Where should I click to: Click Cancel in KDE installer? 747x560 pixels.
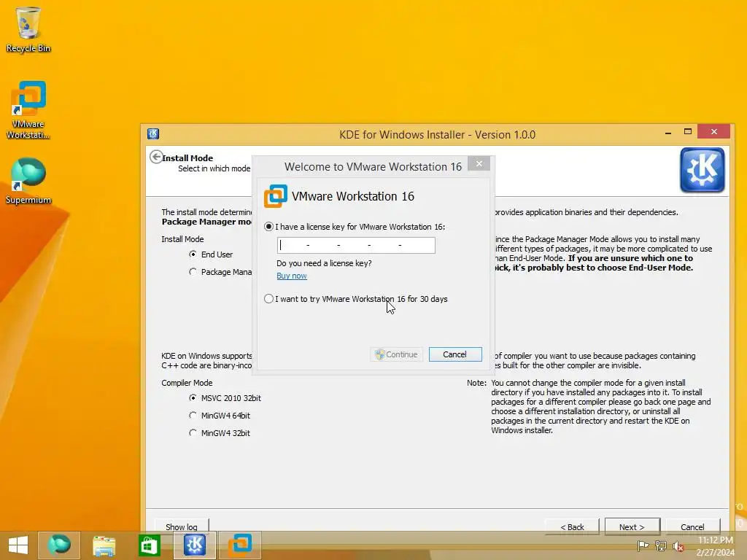coord(692,526)
